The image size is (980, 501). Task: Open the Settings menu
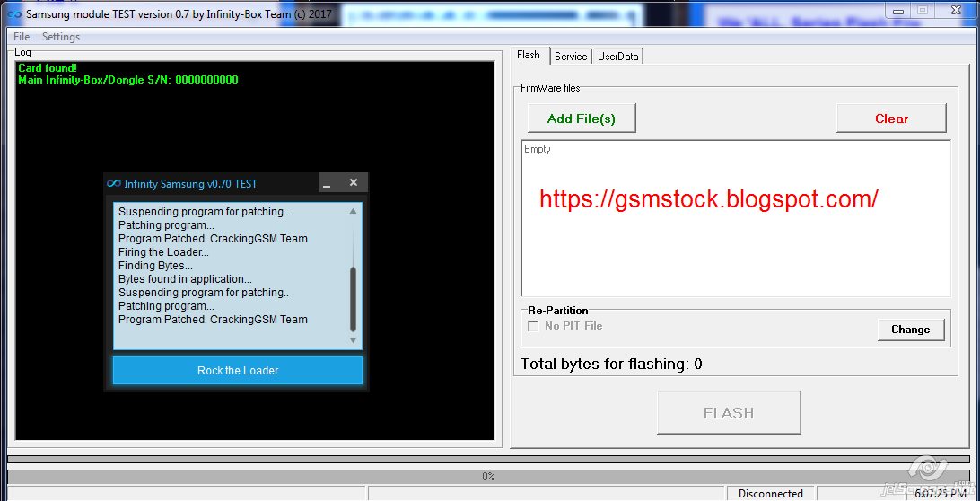[61, 37]
